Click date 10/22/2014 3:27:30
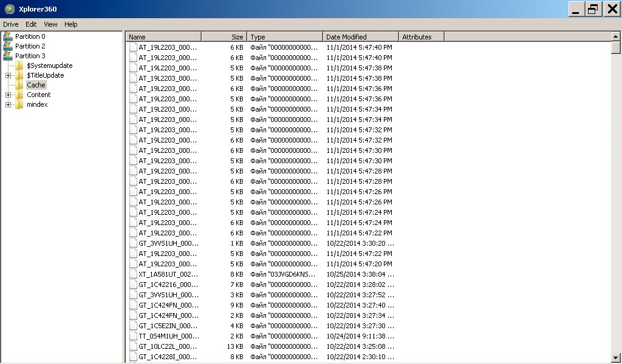The image size is (622, 364). pyautogui.click(x=360, y=326)
